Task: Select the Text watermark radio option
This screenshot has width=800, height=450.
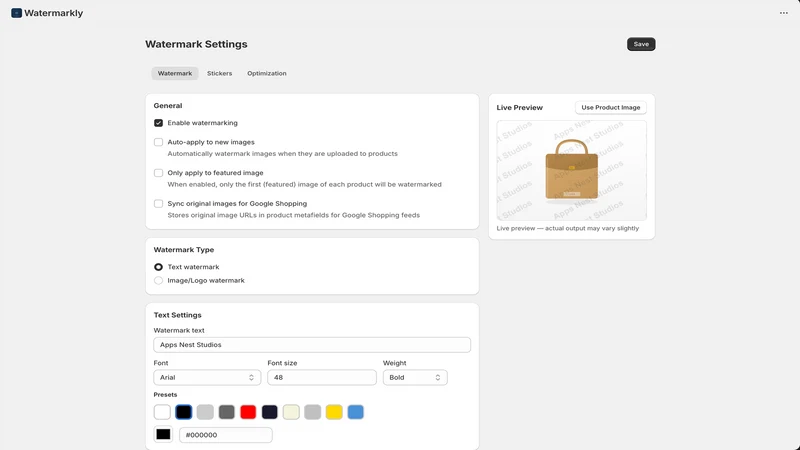Action: [x=158, y=267]
